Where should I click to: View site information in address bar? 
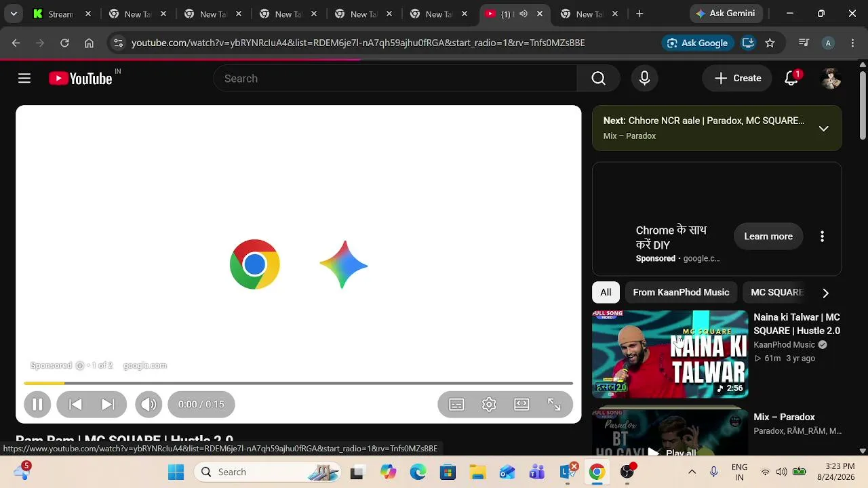pos(118,43)
